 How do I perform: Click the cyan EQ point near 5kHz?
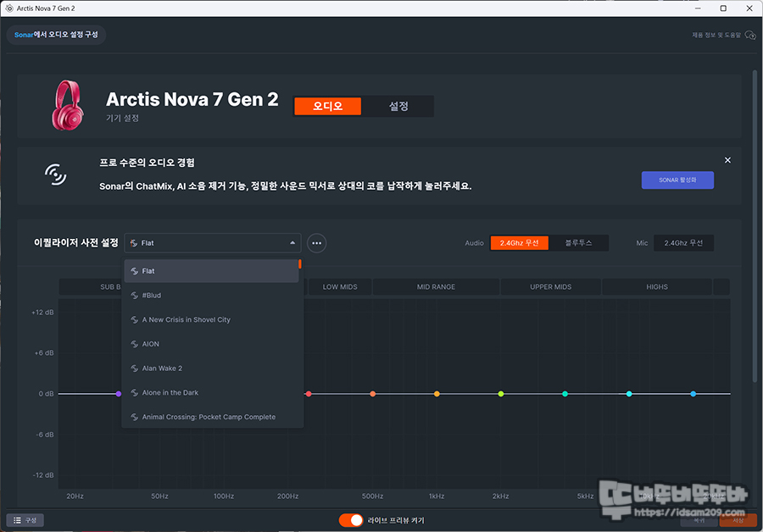(629, 394)
